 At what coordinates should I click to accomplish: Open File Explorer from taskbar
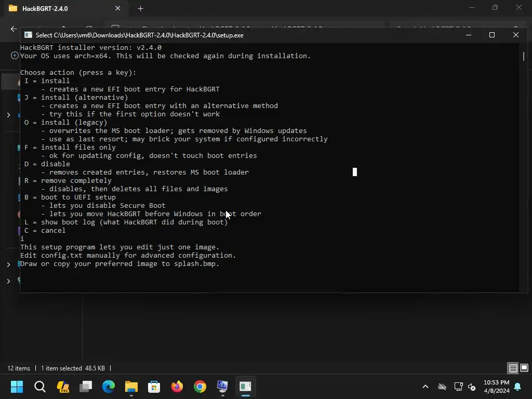click(x=131, y=387)
